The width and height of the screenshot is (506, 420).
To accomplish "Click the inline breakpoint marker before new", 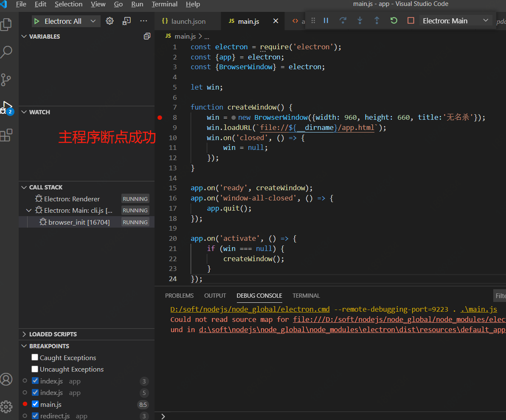I will pyautogui.click(x=233, y=118).
